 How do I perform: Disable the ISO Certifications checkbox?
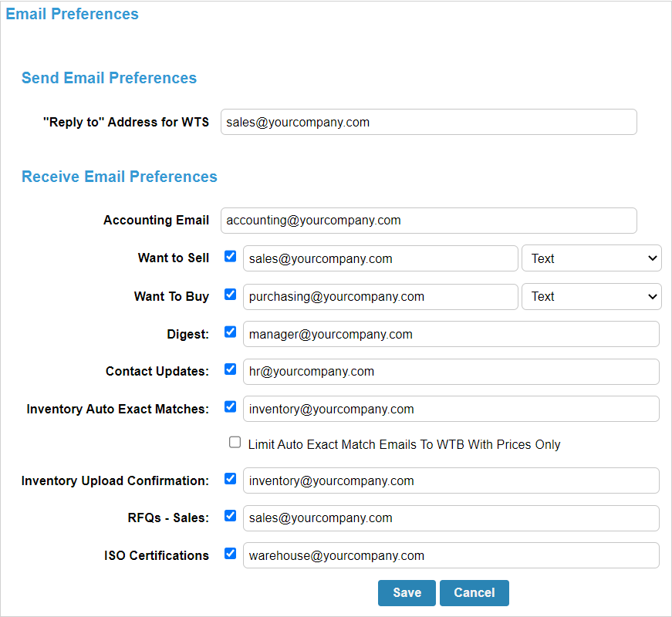[230, 553]
